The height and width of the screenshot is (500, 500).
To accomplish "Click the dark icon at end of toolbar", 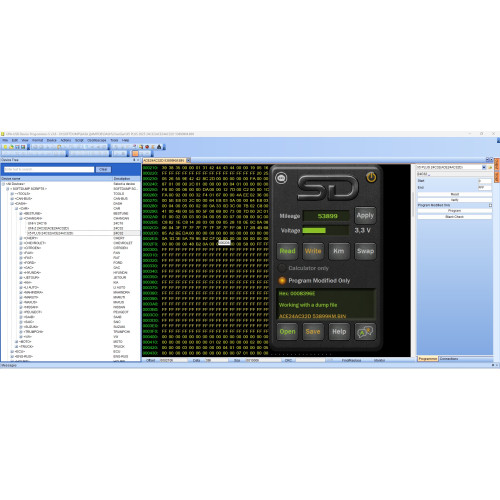I will (x=159, y=147).
